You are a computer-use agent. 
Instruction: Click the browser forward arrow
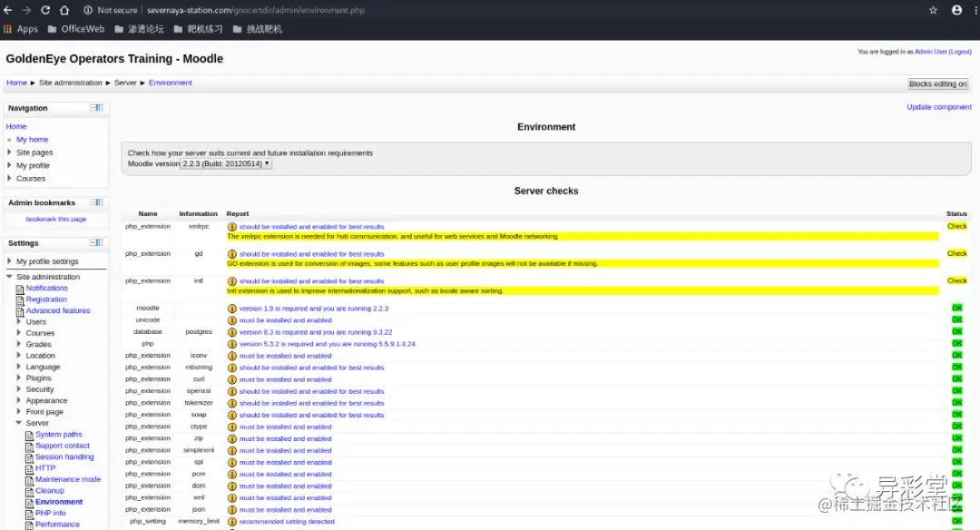(26, 10)
